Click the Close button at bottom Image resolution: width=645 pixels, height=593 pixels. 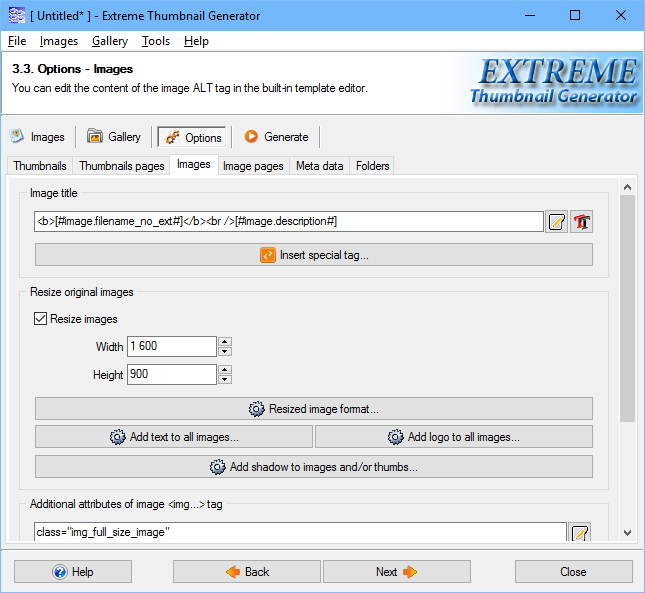574,572
